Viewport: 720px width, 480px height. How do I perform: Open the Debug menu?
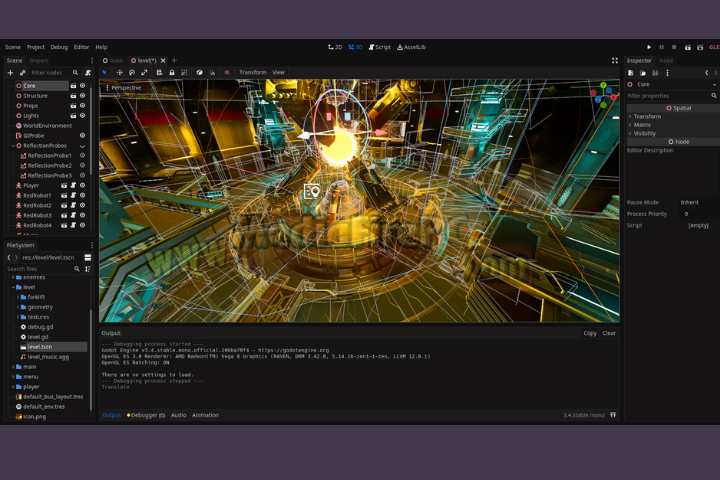tap(59, 47)
